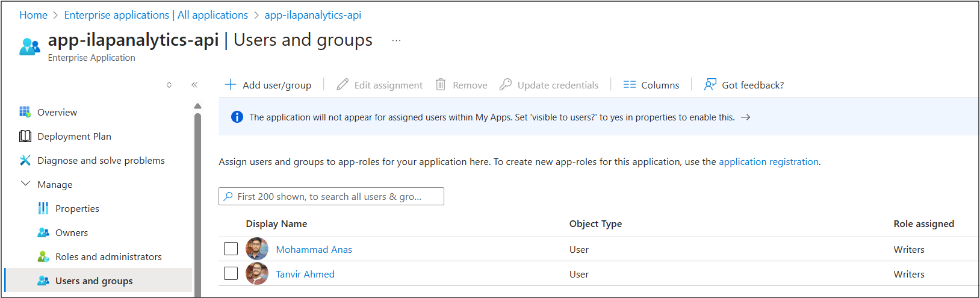Click the Object Type column header
980x298 pixels.
tap(595, 223)
